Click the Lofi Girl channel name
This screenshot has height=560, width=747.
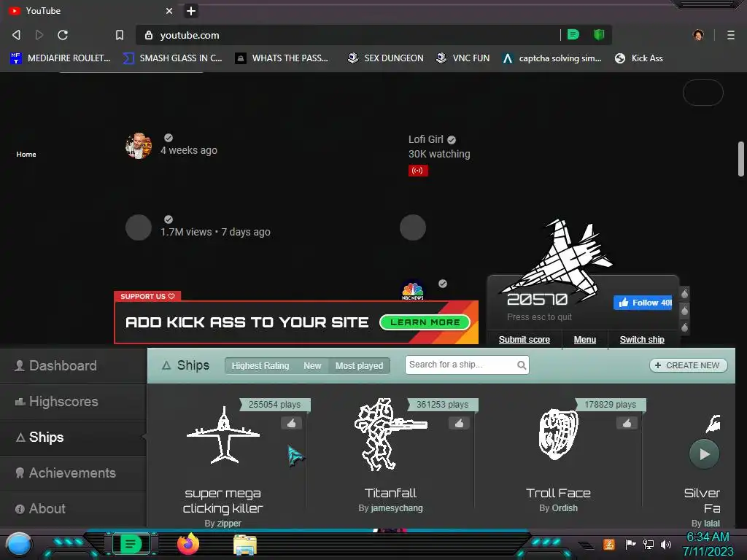click(x=426, y=139)
